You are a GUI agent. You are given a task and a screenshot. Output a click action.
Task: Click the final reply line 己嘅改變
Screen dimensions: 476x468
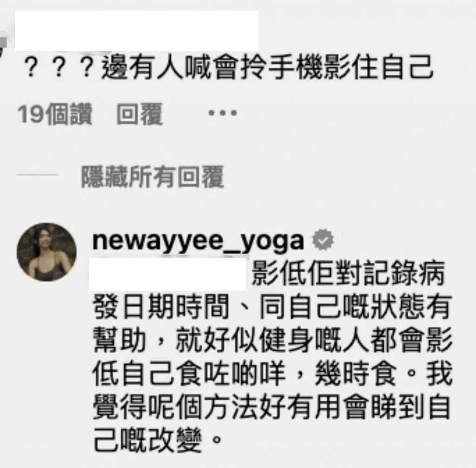(158, 440)
